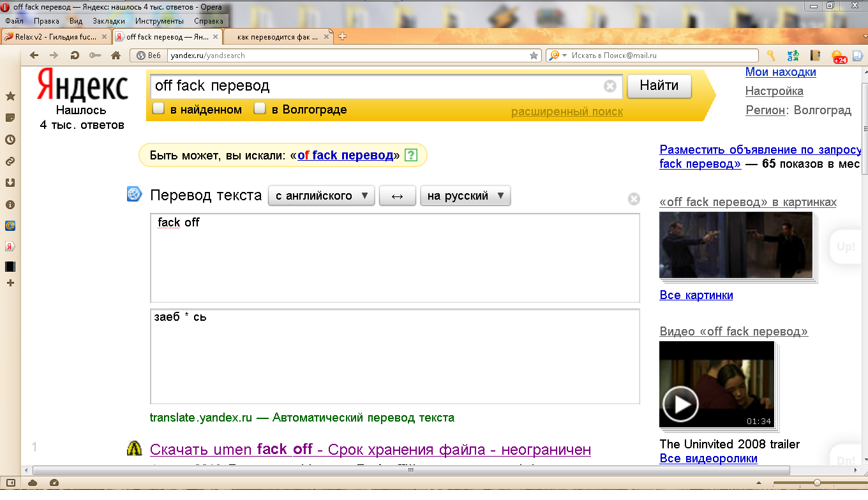Open the Правка menu
This screenshot has width=868, height=500.
pos(47,21)
